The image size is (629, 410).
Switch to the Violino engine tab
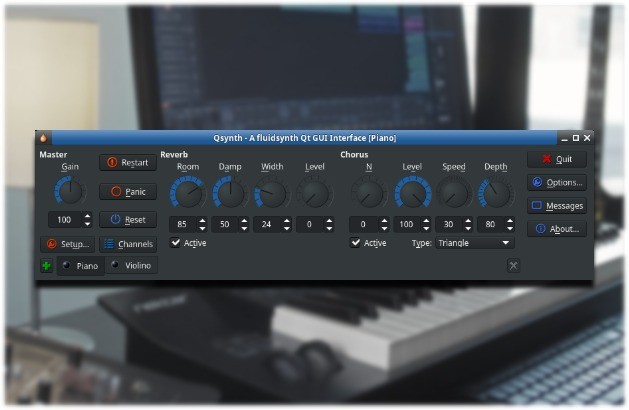pyautogui.click(x=131, y=265)
